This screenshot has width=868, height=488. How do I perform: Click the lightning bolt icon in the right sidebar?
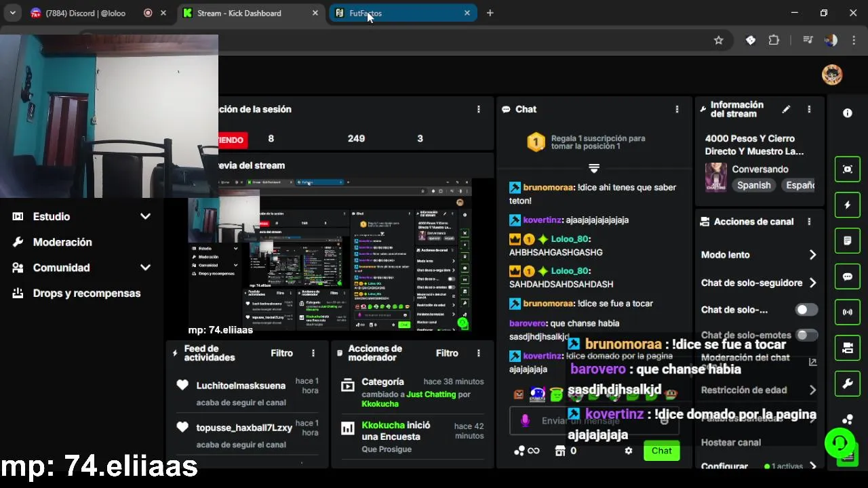coord(847,205)
